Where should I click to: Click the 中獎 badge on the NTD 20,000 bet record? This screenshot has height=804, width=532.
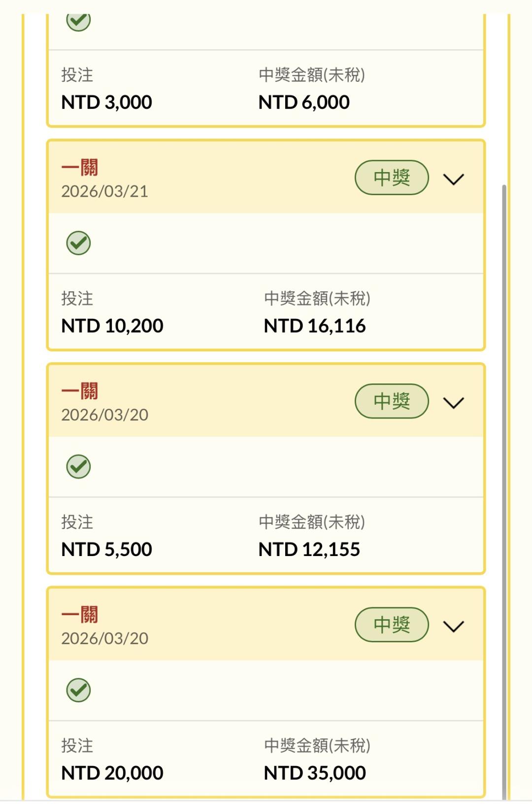click(x=392, y=625)
